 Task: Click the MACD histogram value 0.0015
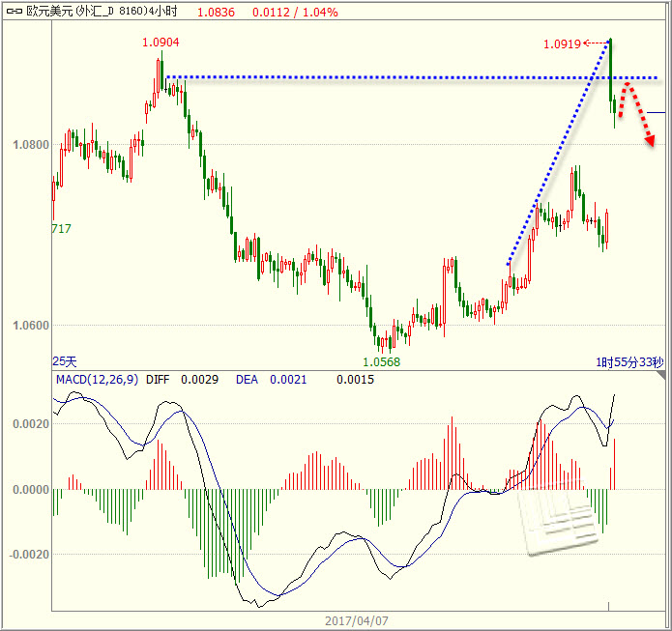(x=355, y=380)
